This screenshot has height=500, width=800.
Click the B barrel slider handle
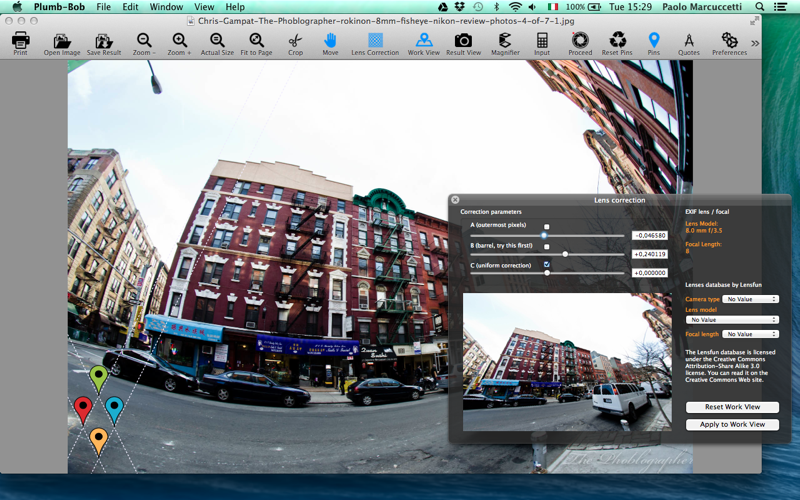(565, 254)
